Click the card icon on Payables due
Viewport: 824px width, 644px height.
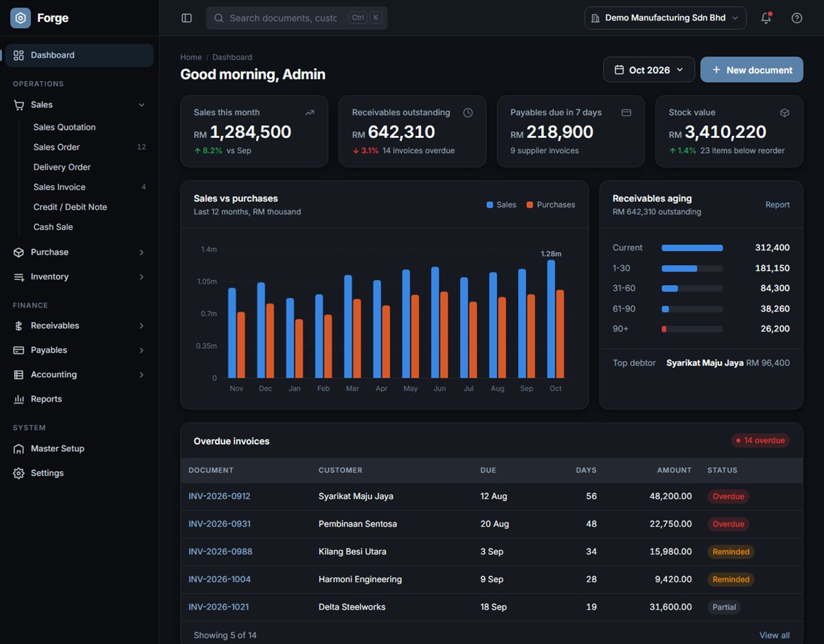coord(626,113)
